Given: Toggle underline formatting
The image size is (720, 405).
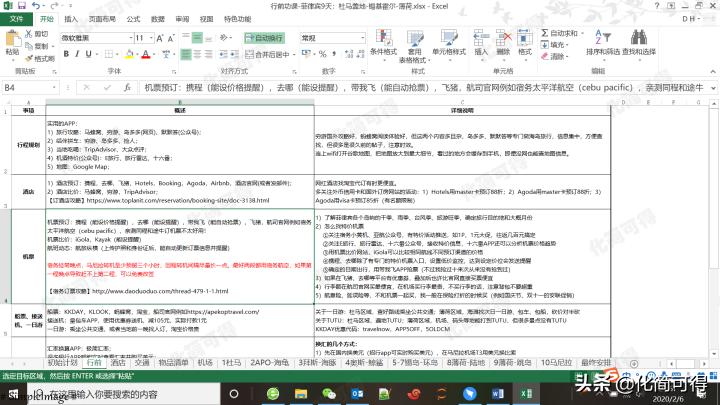Looking at the screenshot, I should pyautogui.click(x=88, y=54).
